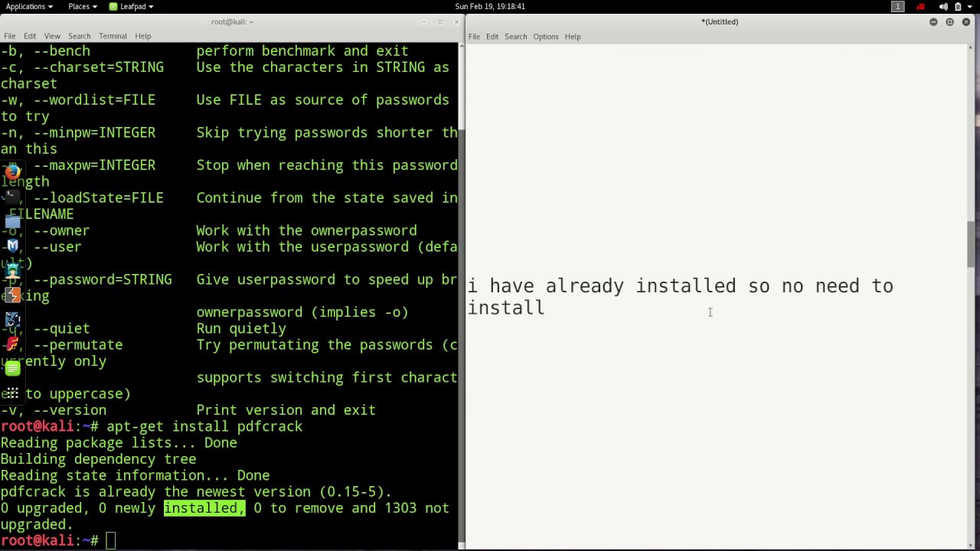
Task: Open Leafpad Edit menu
Action: (x=492, y=37)
